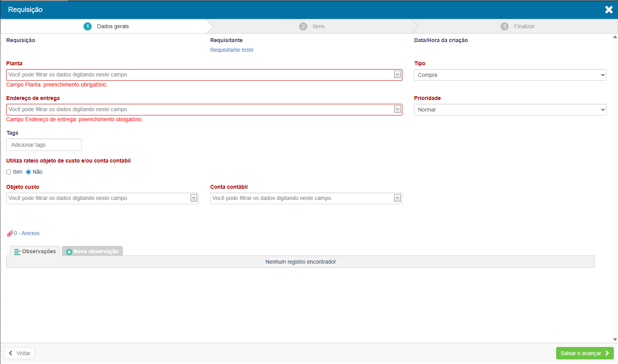The image size is (618, 364).
Task: Expand the Objeto custo dropdown arrow
Action: (194, 198)
